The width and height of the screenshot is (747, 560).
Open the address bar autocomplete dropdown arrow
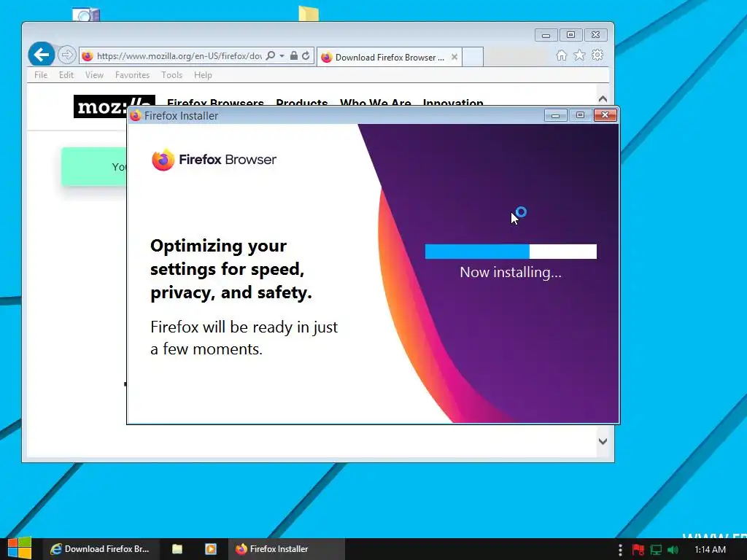click(x=282, y=55)
